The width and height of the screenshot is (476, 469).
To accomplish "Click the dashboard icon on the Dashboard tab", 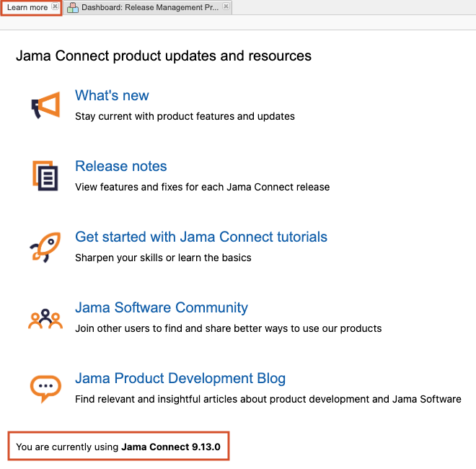I will [x=73, y=7].
